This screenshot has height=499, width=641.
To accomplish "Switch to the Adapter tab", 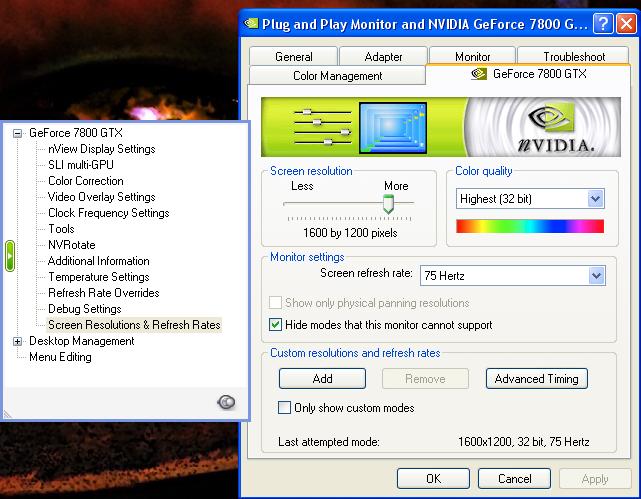I will (383, 56).
